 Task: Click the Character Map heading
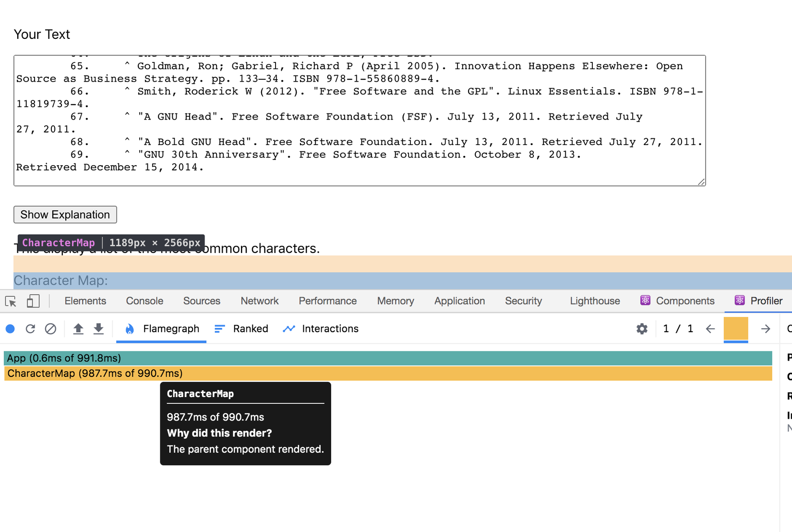61,280
